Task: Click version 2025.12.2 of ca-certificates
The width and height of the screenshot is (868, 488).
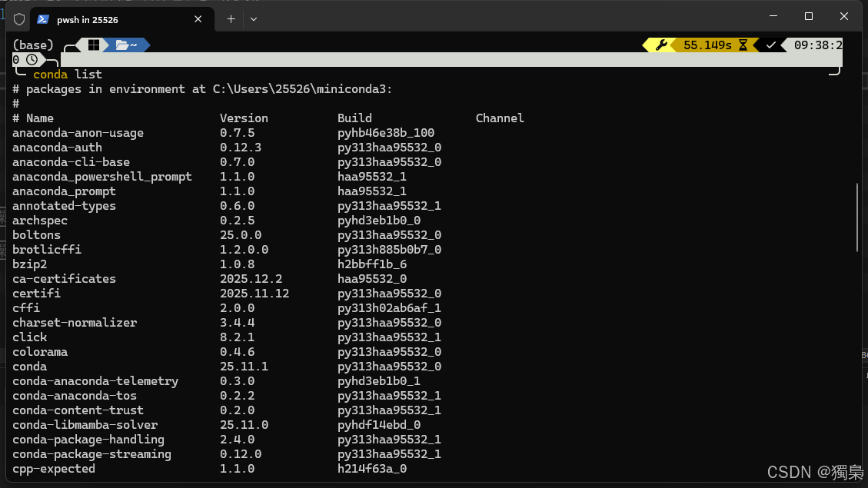Action: tap(251, 279)
